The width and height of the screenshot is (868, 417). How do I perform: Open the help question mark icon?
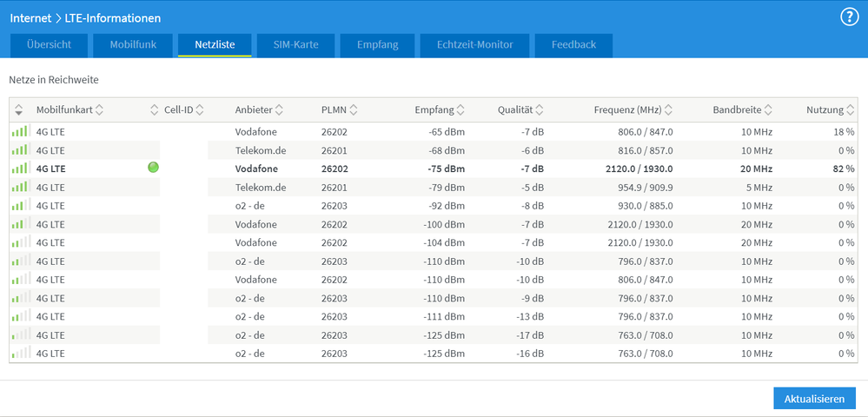(849, 17)
